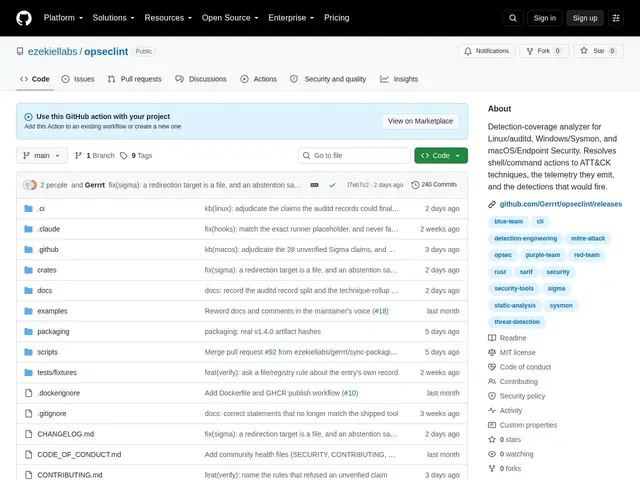Open the .dockerignore file
640x480 pixels.
point(58,393)
